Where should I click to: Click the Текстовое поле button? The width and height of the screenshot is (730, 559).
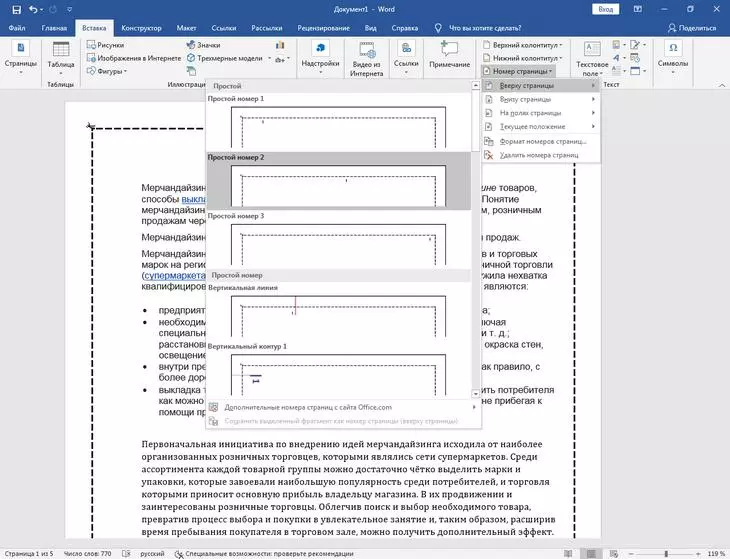click(592, 59)
